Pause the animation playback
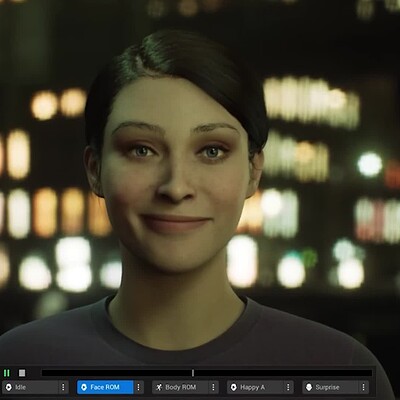 7,373
